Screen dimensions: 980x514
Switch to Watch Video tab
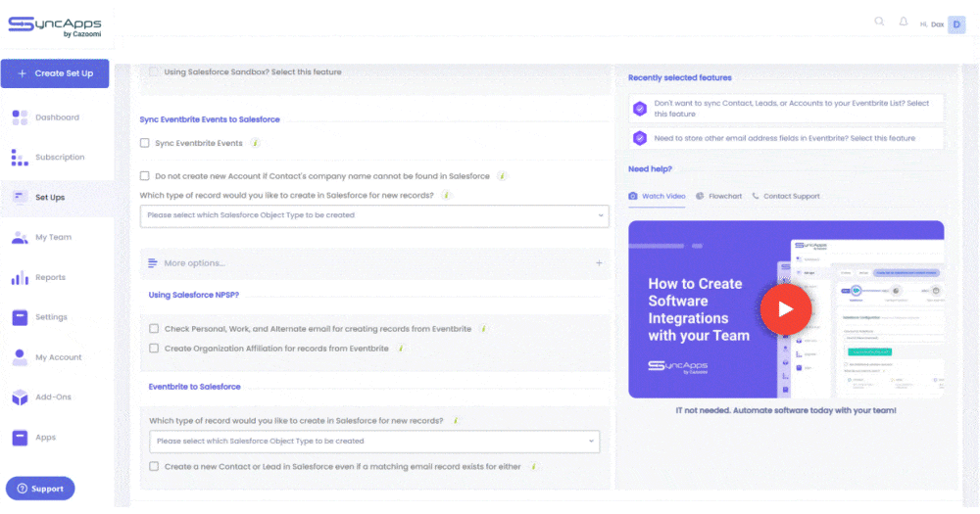657,196
